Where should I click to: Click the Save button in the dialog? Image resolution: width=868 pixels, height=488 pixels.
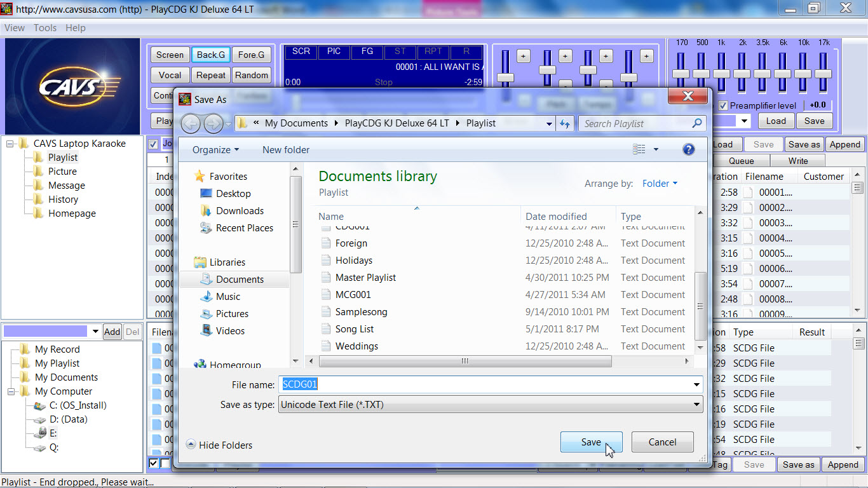591,442
